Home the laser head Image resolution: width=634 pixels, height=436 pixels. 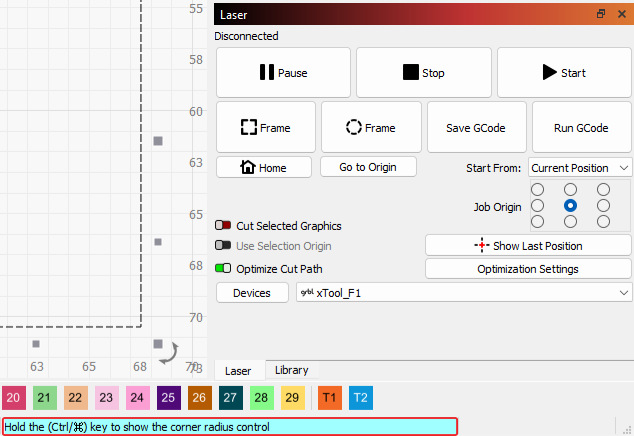(264, 167)
